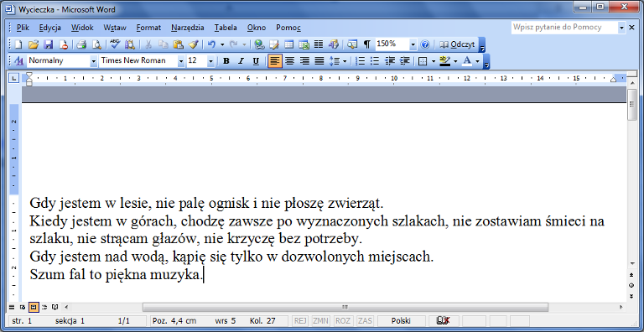This screenshot has width=644, height=332.
Task: Center the paragraph text
Action: click(x=289, y=61)
